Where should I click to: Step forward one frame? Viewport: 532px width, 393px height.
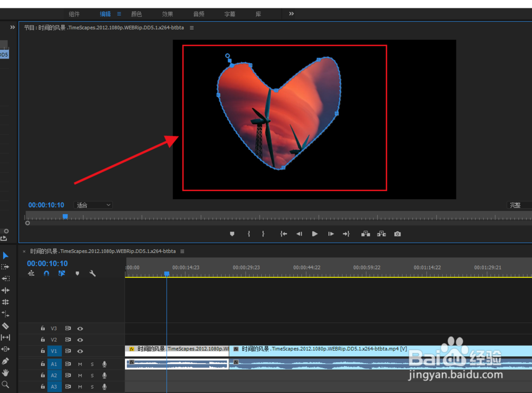click(x=331, y=234)
